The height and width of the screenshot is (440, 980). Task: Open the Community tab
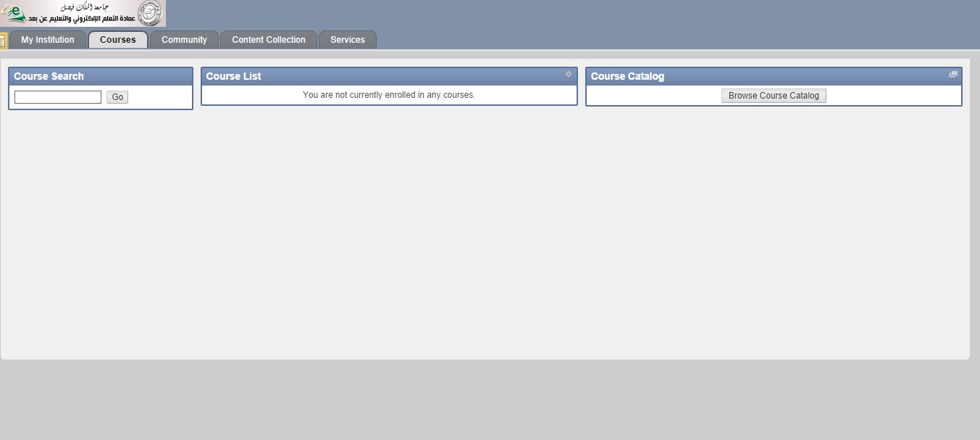184,40
